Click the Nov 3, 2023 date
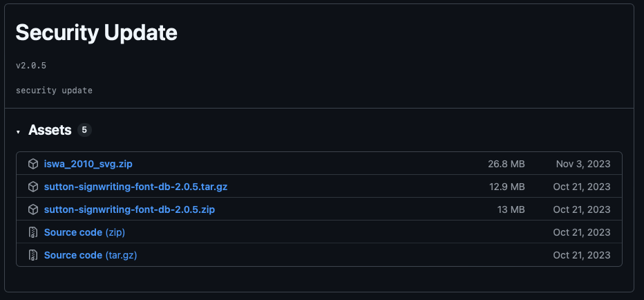 click(x=583, y=164)
